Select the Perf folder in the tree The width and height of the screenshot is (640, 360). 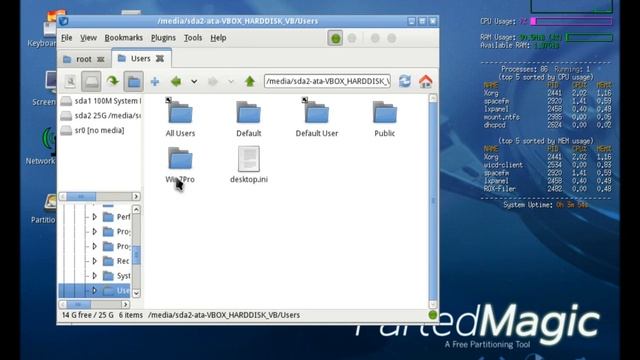pyautogui.click(x=116, y=217)
